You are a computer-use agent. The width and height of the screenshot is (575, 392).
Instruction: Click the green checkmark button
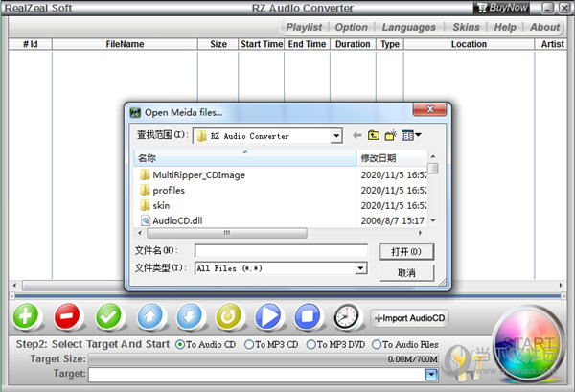tap(108, 315)
